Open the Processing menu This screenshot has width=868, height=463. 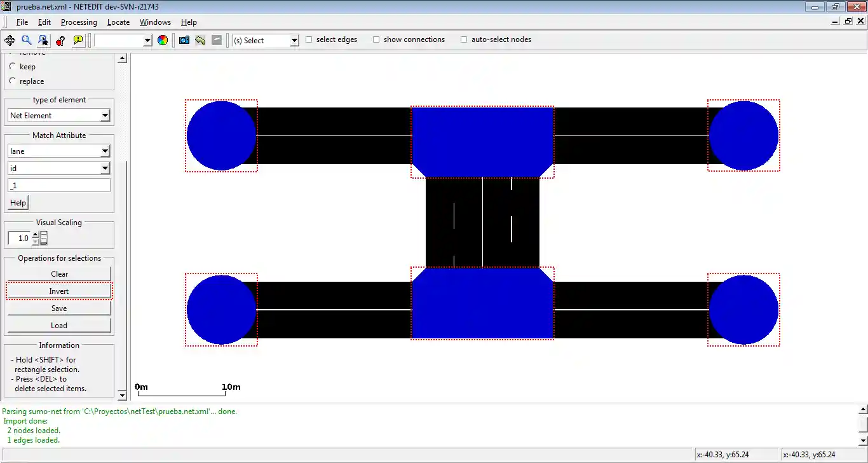[x=79, y=22]
